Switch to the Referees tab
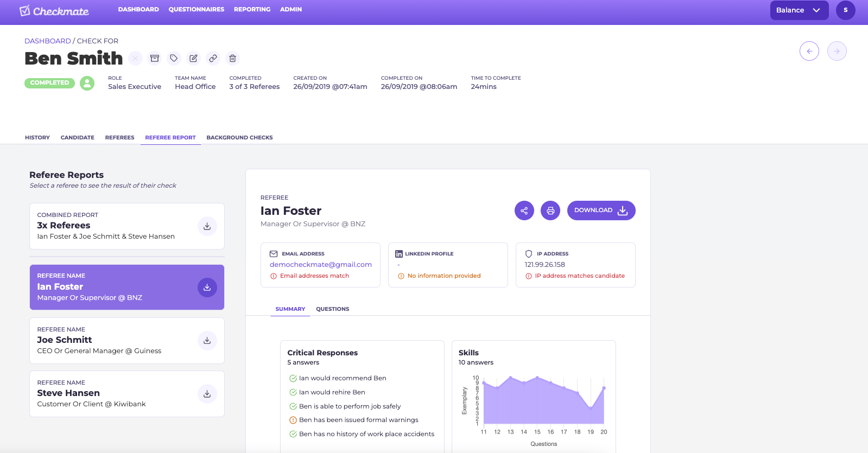This screenshot has width=868, height=453. (119, 138)
